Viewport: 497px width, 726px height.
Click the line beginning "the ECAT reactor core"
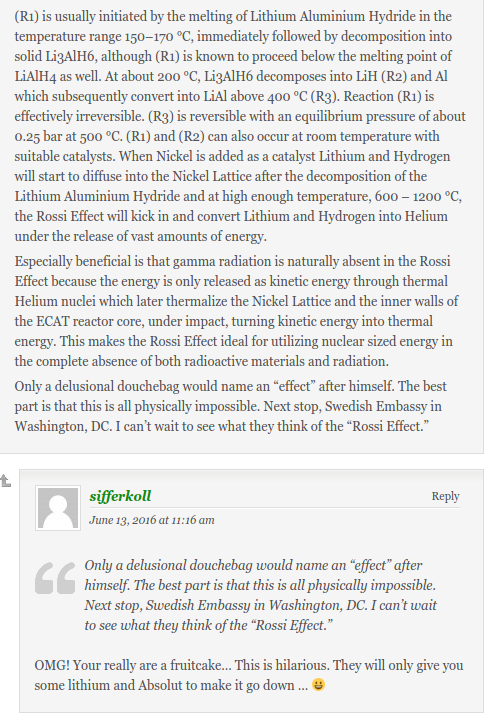click(224, 321)
